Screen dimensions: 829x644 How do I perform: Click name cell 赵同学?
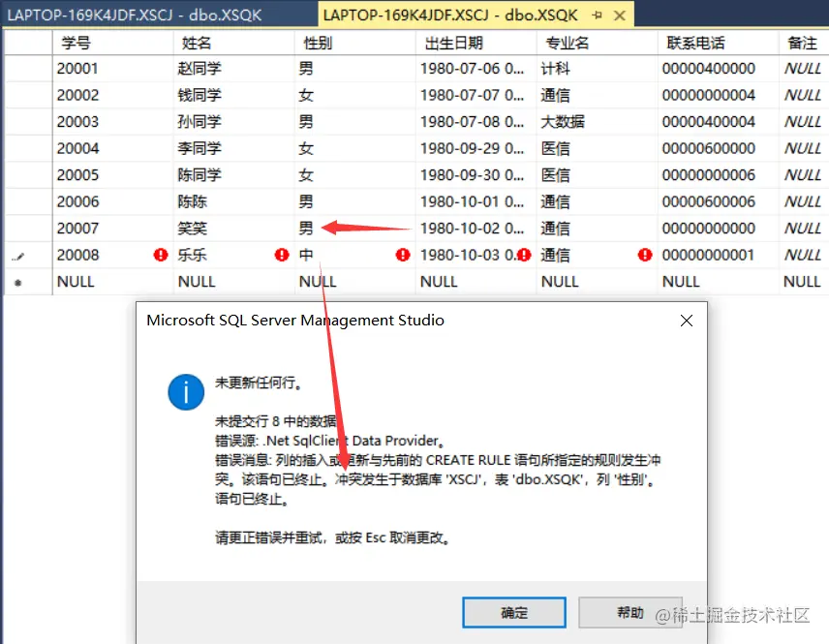tap(234, 68)
